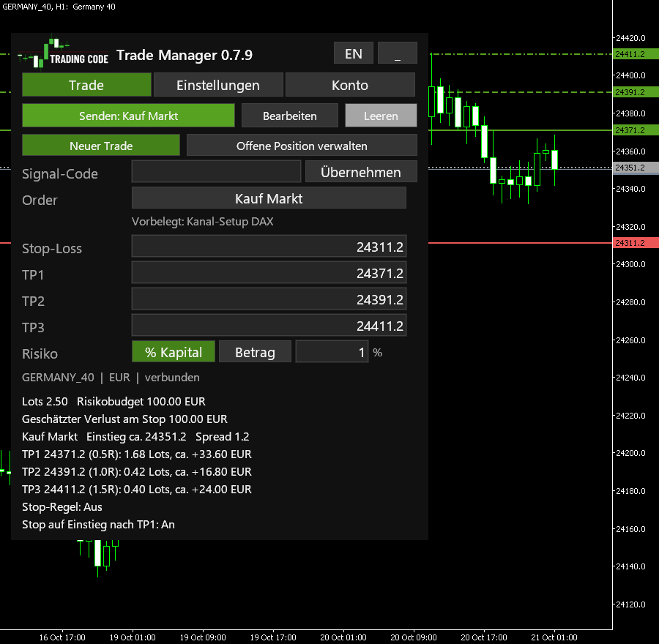Open the Trade tab
Viewport: 659px width, 644px height.
(86, 85)
